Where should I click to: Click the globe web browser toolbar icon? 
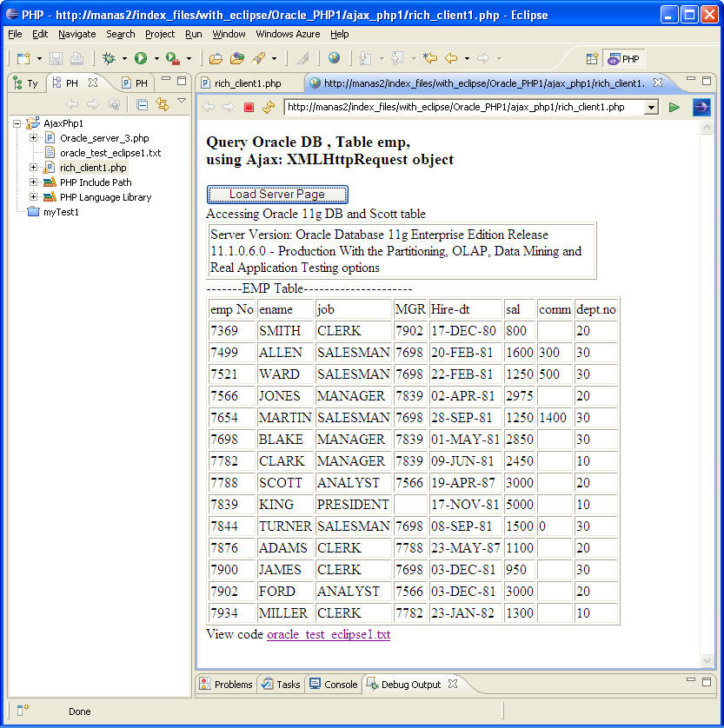tap(334, 58)
